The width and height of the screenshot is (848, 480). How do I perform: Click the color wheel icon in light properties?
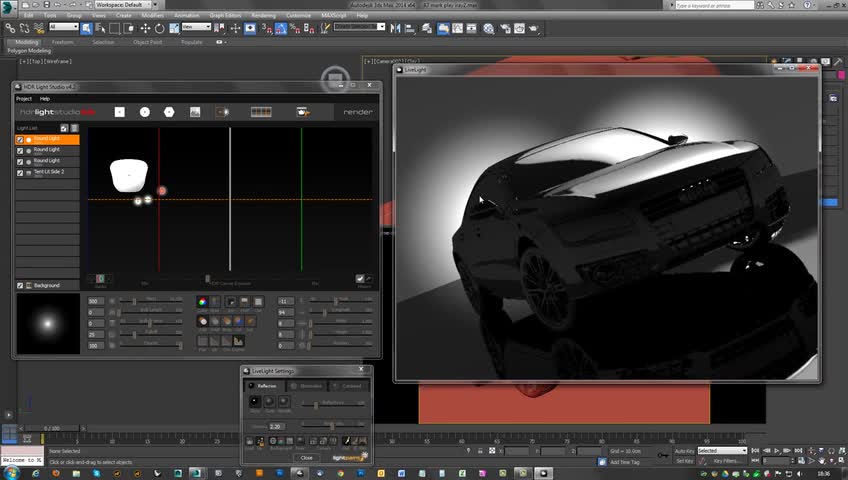tap(202, 301)
